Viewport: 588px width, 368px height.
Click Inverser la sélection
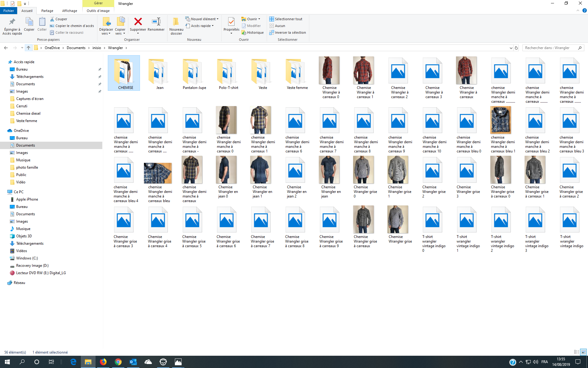287,33
